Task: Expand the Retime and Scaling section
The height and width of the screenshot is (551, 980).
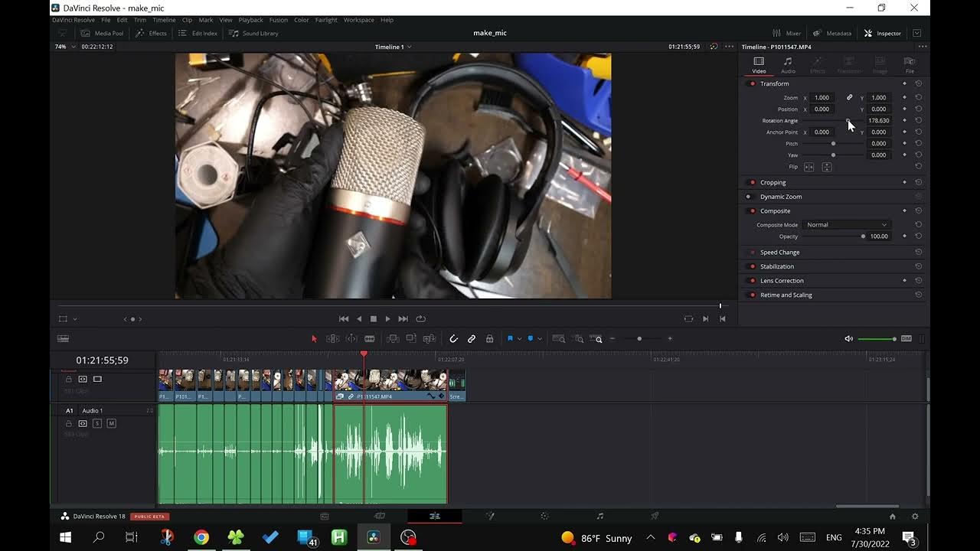Action: tap(786, 295)
